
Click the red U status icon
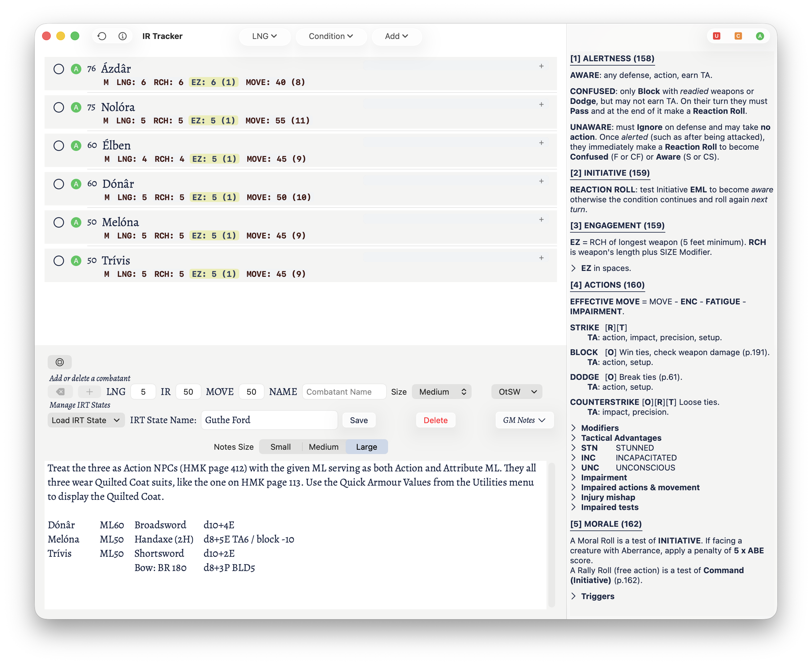click(716, 36)
